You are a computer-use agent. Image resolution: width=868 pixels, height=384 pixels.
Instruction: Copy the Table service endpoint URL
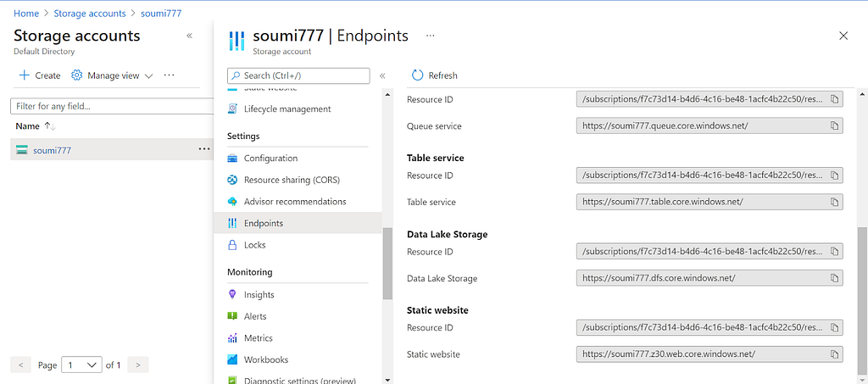click(834, 202)
